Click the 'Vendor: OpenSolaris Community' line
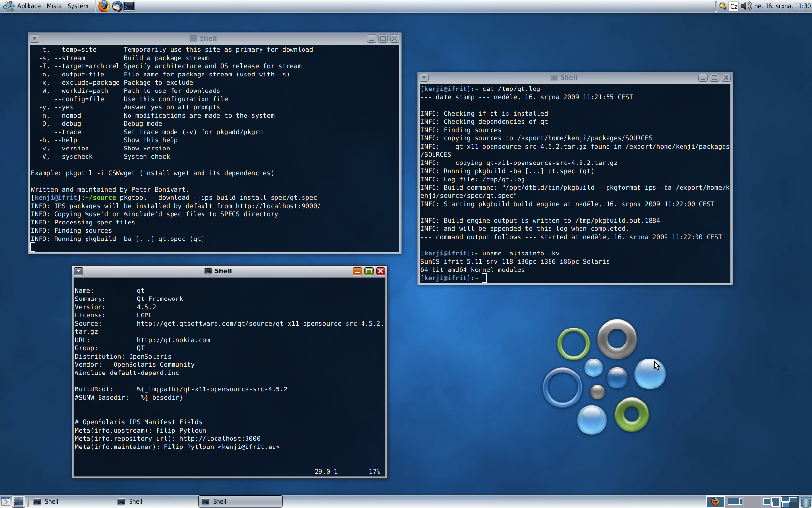Screen dimensions: 812x508 point(135,365)
